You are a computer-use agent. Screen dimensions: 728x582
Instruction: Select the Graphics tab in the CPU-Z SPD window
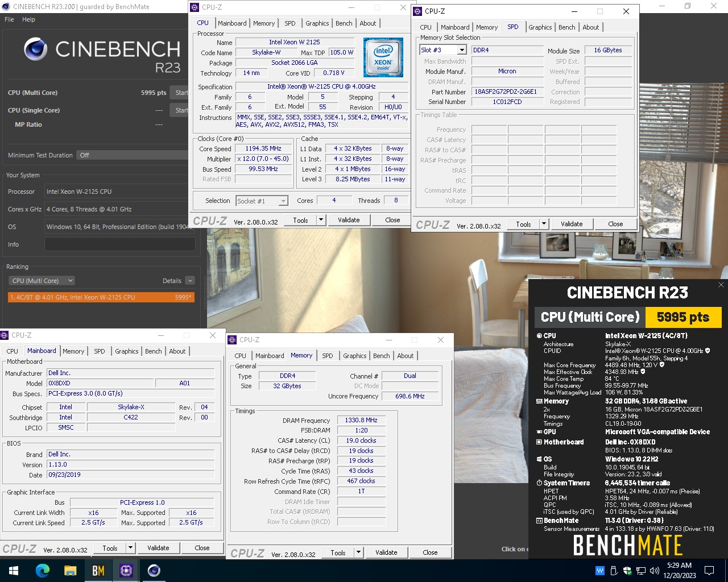click(540, 27)
